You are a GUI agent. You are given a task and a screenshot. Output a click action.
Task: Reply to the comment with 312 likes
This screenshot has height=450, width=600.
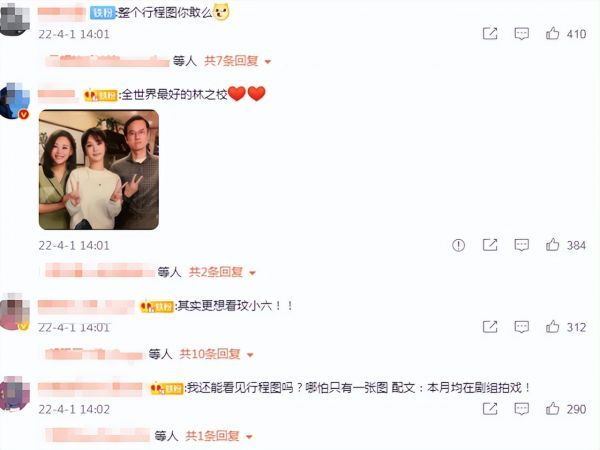[522, 327]
